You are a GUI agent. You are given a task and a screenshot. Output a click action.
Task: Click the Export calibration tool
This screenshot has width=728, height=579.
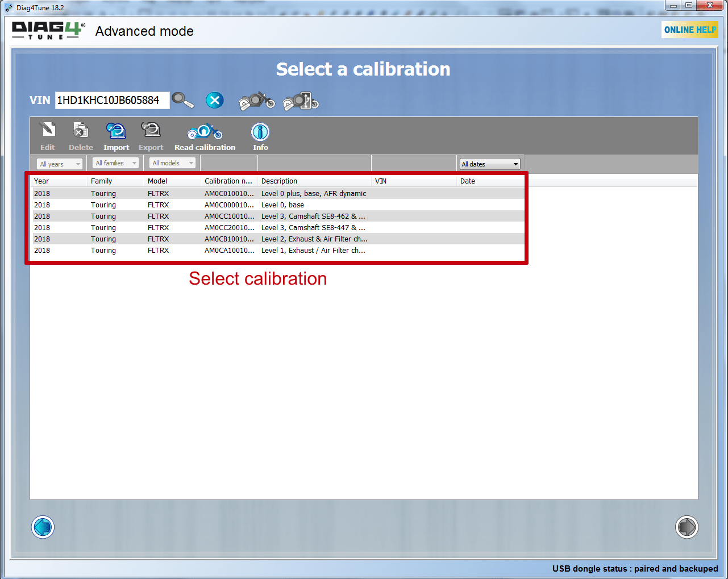[x=151, y=136]
